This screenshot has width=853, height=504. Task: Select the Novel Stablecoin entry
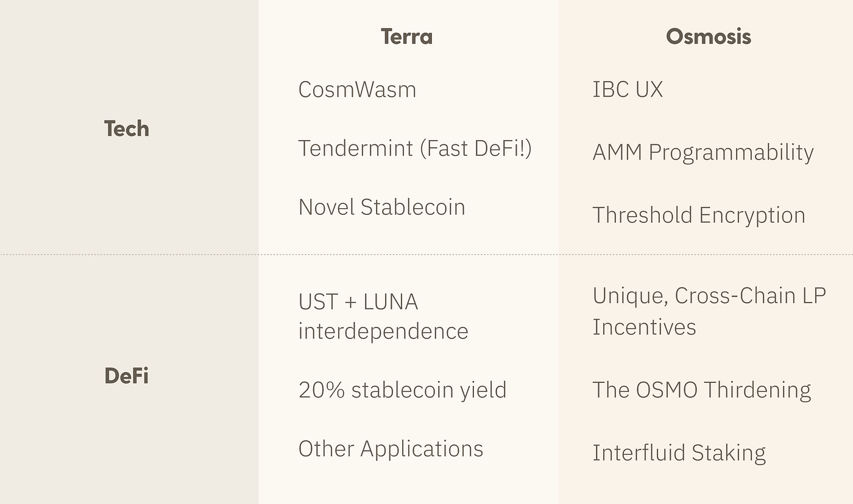pos(381,207)
